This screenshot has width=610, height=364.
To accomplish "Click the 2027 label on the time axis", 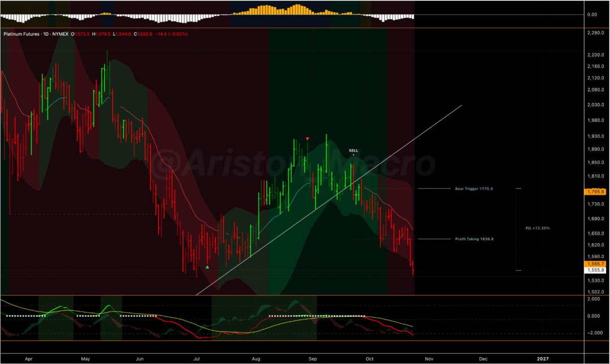I will coord(543,359).
